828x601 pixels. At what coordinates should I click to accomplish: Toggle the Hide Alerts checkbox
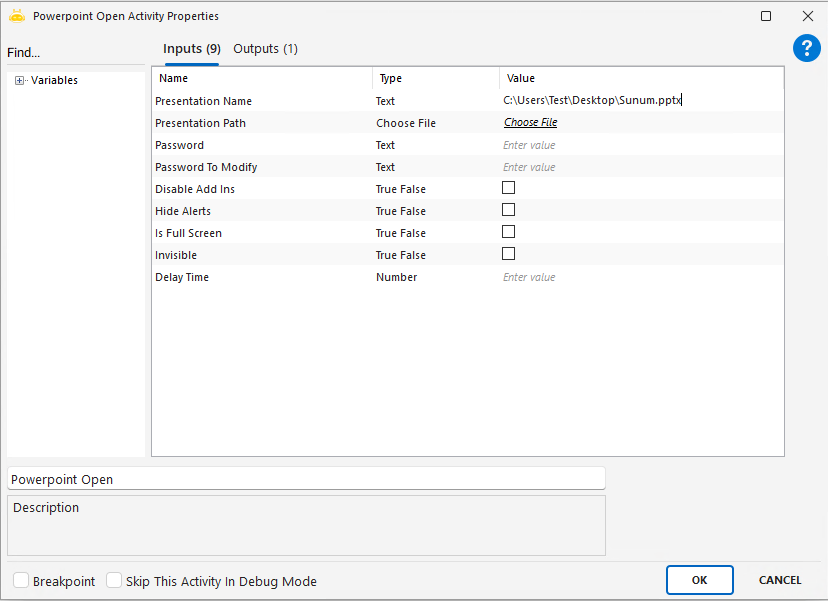(x=508, y=210)
